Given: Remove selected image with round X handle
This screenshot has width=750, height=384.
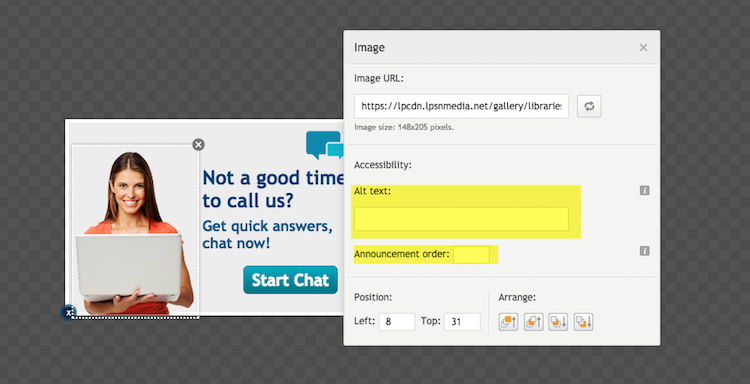Looking at the screenshot, I should (199, 144).
